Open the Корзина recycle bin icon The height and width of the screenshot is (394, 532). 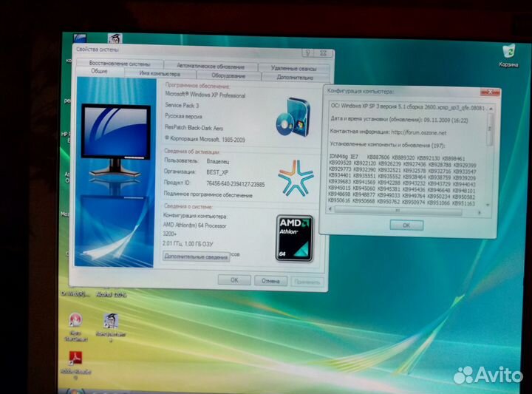click(508, 55)
